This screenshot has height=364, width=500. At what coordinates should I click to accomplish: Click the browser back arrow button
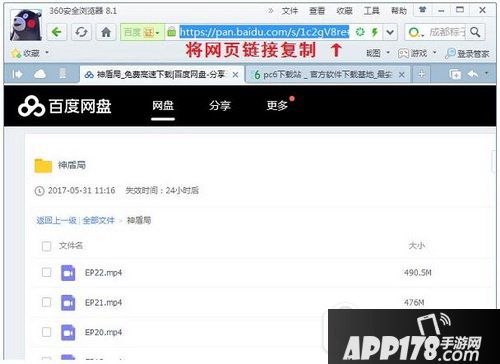coord(57,32)
